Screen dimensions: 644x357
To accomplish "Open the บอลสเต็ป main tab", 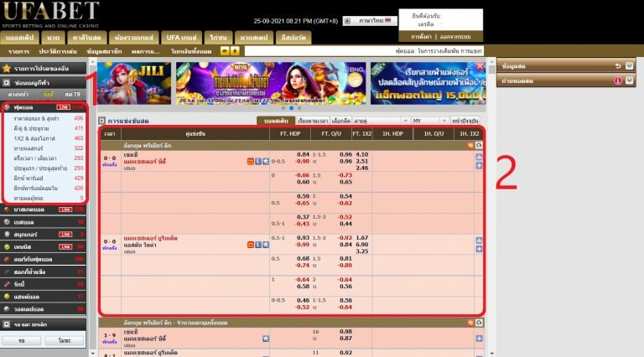I will (20, 38).
